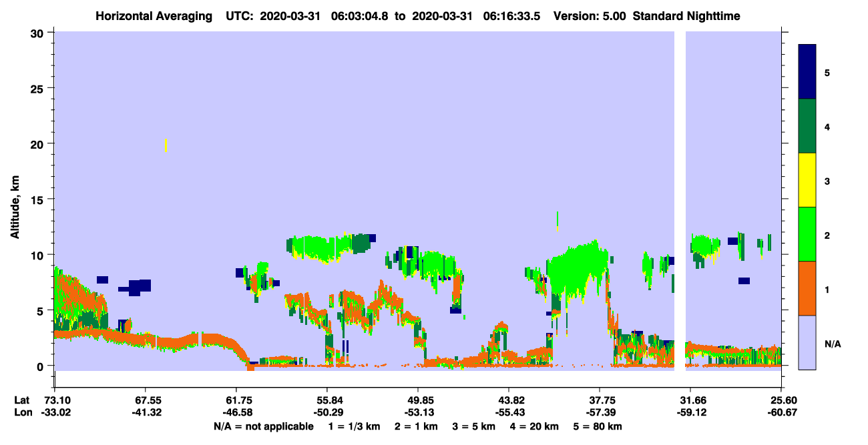
Task: Click the longitude value -53.13
Action: (x=418, y=412)
